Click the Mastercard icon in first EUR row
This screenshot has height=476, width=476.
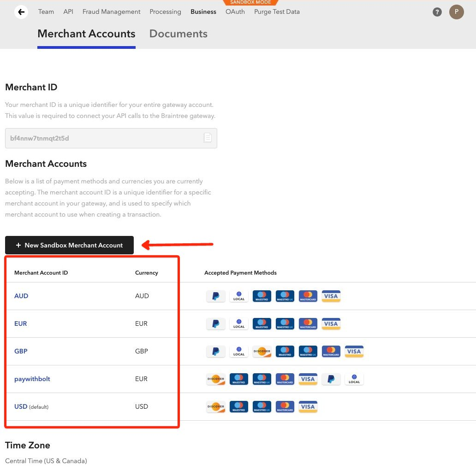coord(308,323)
